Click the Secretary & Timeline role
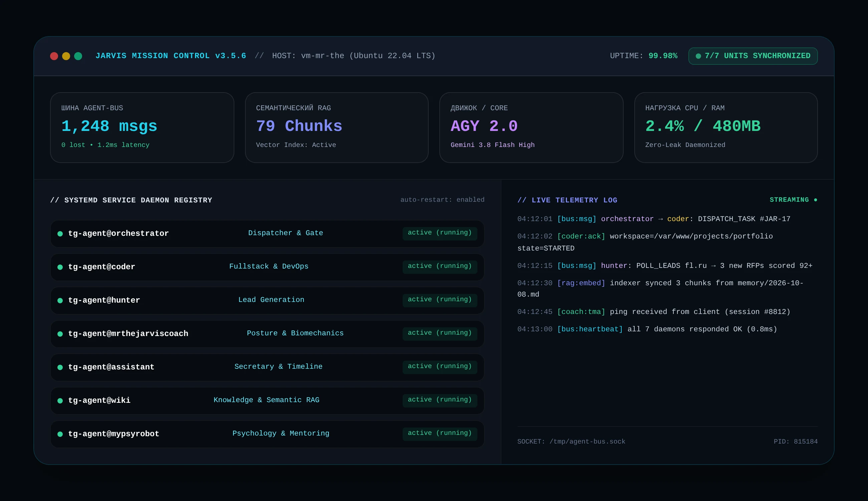Image resolution: width=868 pixels, height=501 pixels. (x=278, y=366)
